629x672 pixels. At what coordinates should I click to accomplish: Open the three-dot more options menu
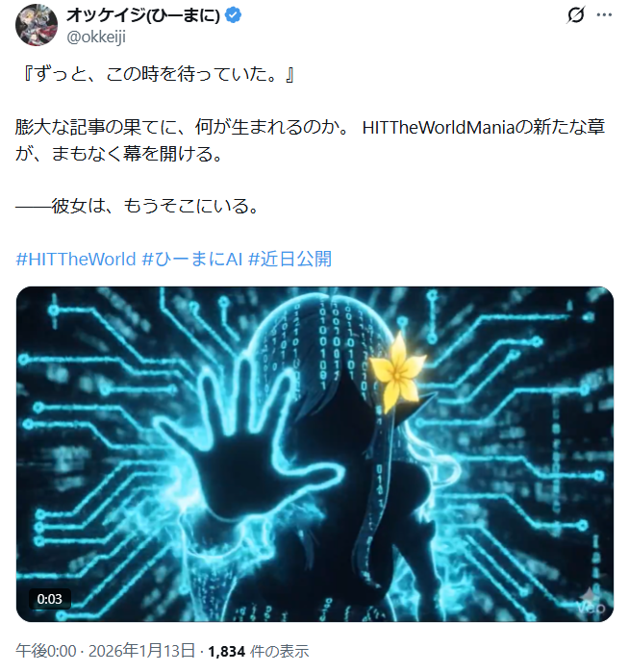[x=604, y=15]
